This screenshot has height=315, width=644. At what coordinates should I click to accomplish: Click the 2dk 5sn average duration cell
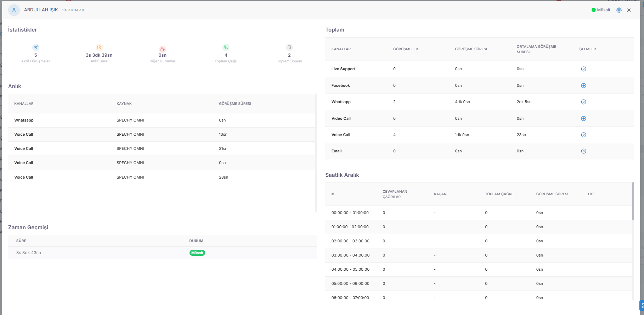[x=524, y=102]
